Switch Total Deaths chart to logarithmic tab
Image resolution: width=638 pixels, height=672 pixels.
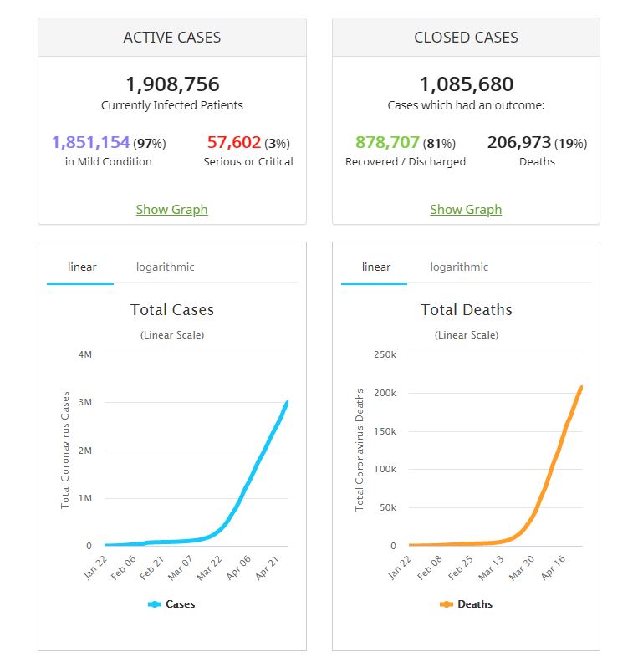[459, 267]
